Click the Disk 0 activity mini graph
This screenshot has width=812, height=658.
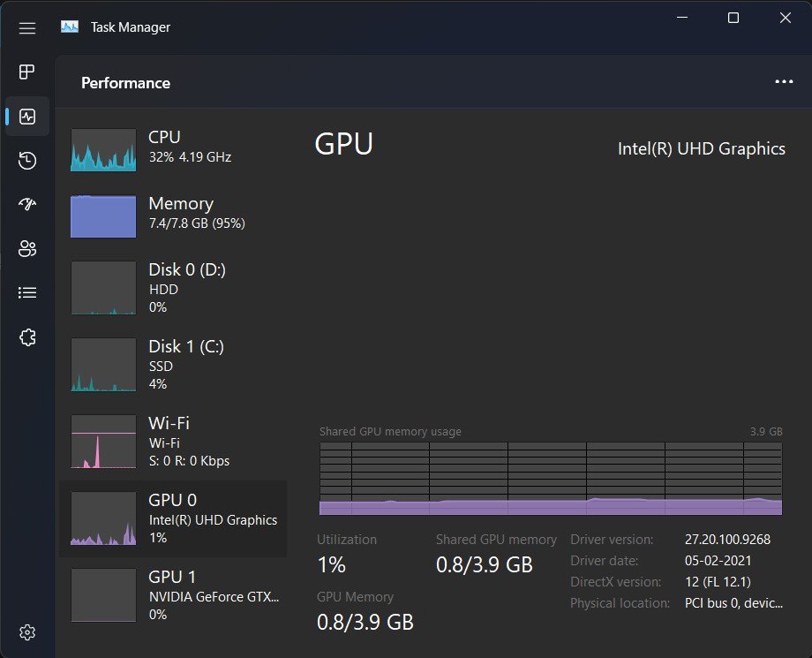pyautogui.click(x=103, y=288)
